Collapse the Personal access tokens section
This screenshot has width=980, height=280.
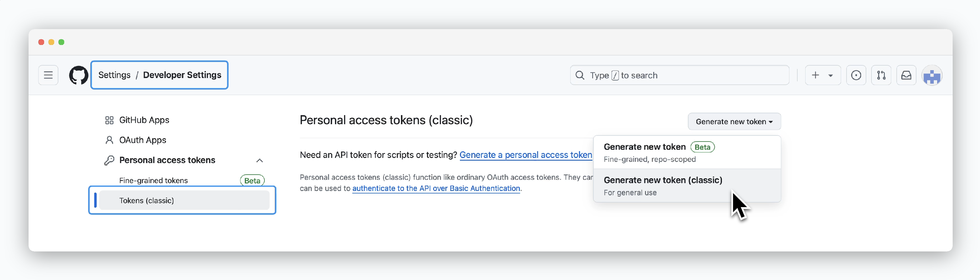click(260, 160)
